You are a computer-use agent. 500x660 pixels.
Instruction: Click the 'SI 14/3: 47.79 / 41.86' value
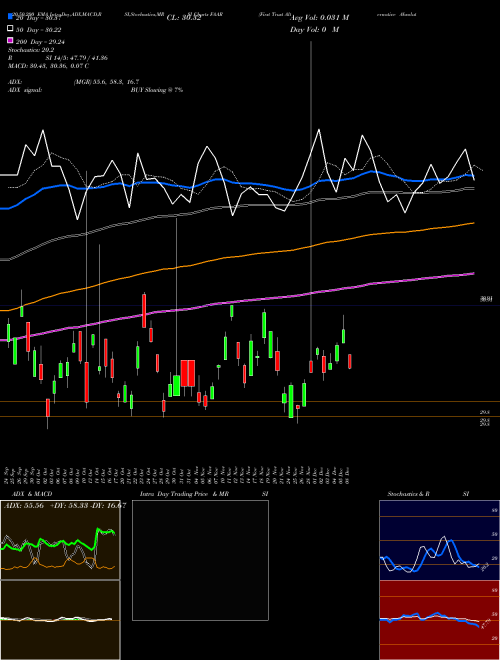tap(77, 58)
